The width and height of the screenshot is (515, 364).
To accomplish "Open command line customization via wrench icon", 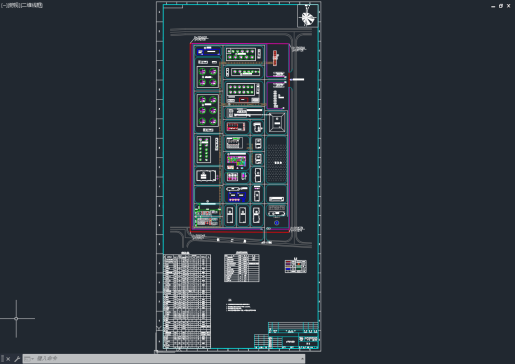I will (x=17, y=359).
